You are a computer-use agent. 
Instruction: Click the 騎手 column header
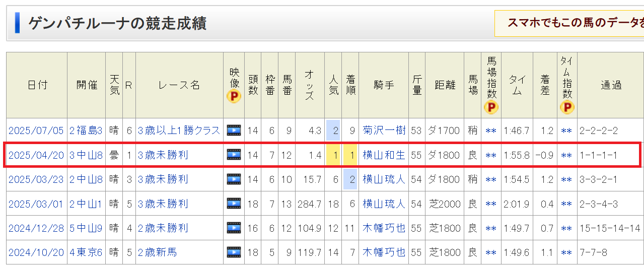[384, 85]
